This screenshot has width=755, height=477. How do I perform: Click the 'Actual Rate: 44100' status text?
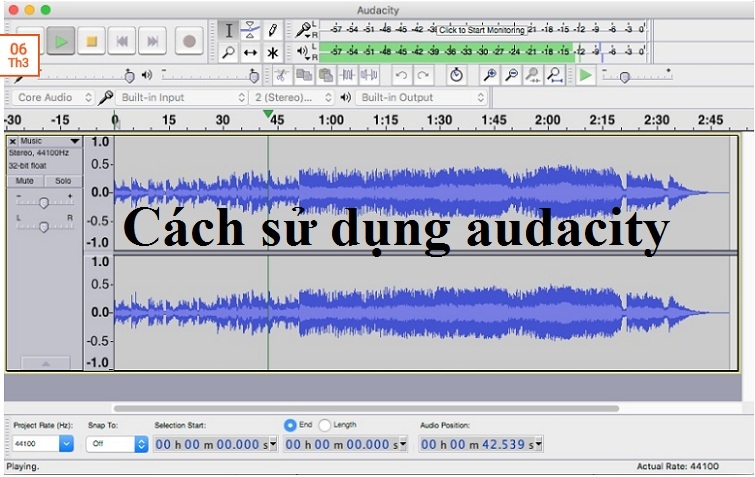[x=677, y=466]
